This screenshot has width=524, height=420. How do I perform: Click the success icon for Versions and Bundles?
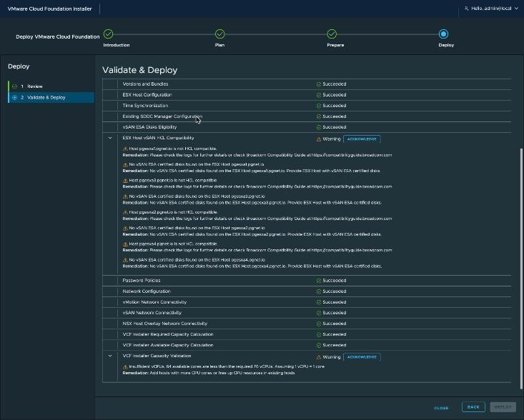point(319,84)
